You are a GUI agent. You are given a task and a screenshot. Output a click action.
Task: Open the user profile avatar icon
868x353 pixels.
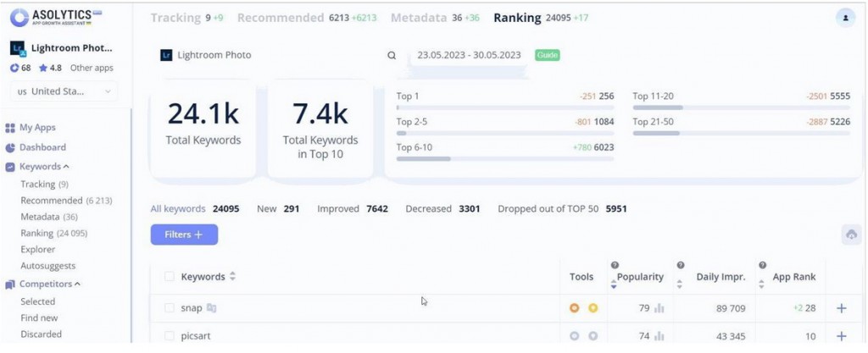tap(845, 18)
